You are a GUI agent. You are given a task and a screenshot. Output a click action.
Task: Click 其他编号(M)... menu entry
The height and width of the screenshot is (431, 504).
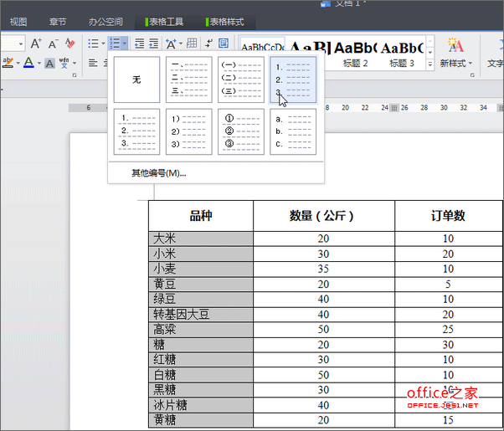(158, 173)
